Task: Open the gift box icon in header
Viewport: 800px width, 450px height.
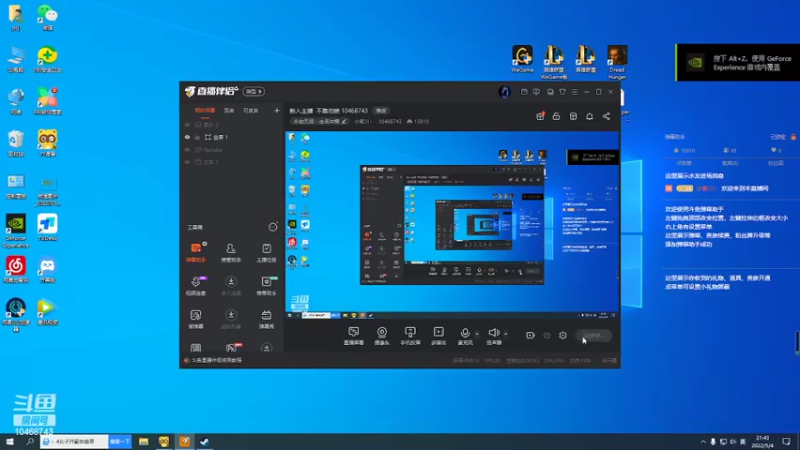Action: click(540, 116)
